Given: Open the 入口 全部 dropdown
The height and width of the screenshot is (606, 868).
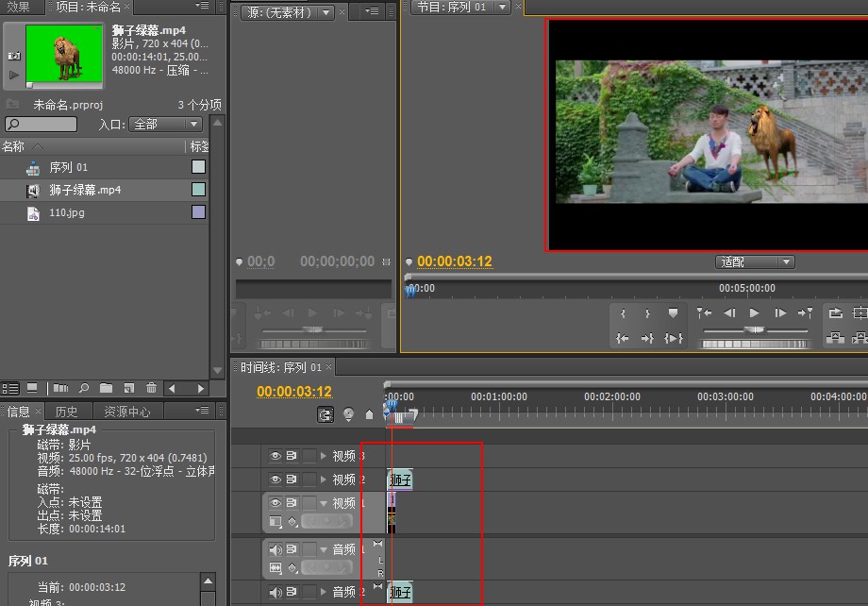Looking at the screenshot, I should (x=165, y=124).
